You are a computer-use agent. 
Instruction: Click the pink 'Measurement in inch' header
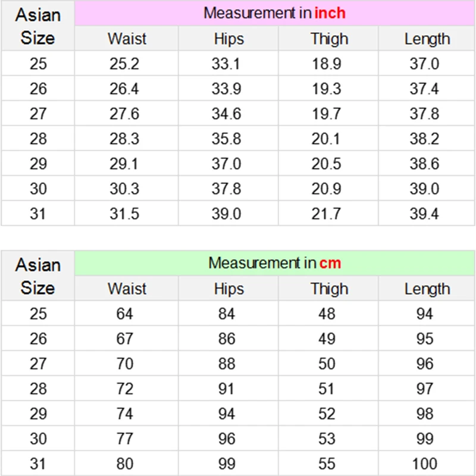click(x=275, y=13)
